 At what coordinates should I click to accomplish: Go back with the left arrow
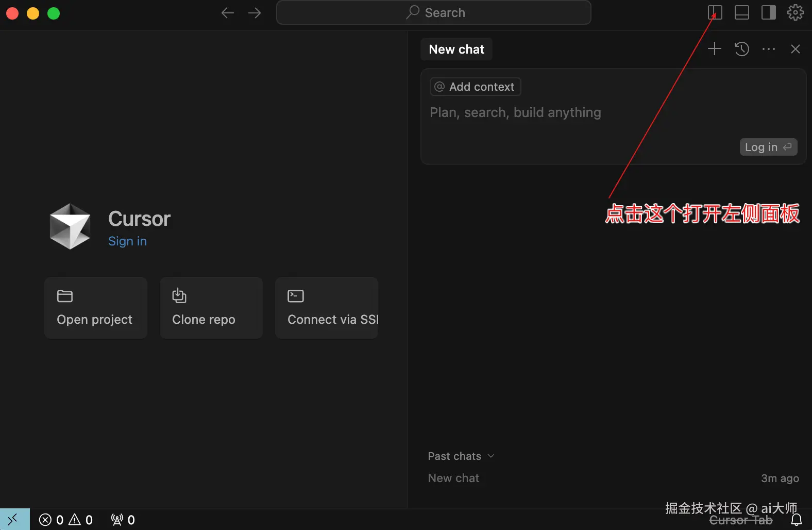click(227, 13)
